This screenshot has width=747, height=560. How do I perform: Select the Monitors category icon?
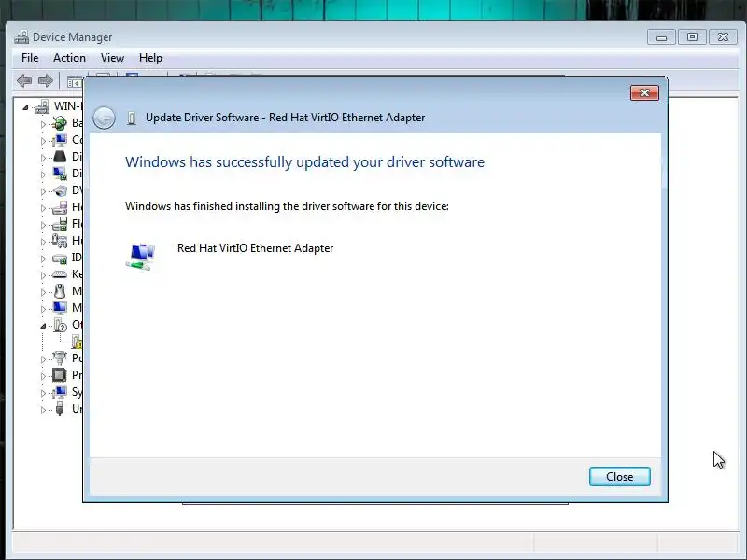click(x=60, y=308)
